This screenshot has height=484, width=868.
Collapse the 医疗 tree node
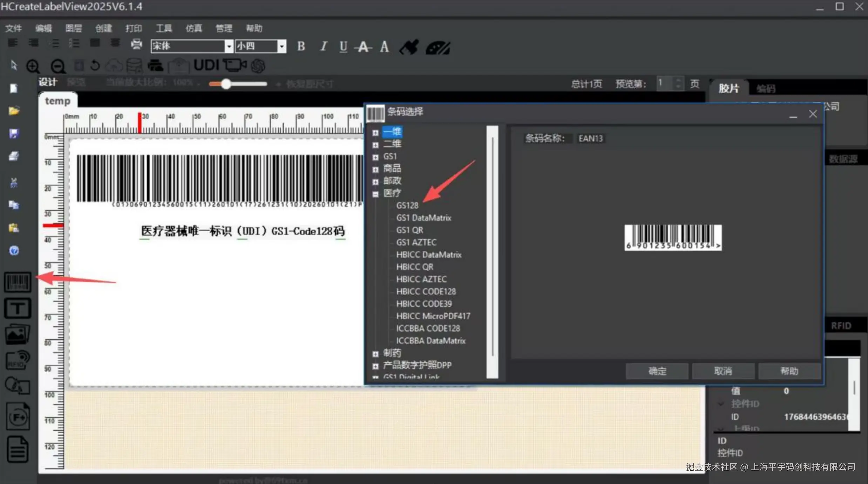pos(375,194)
